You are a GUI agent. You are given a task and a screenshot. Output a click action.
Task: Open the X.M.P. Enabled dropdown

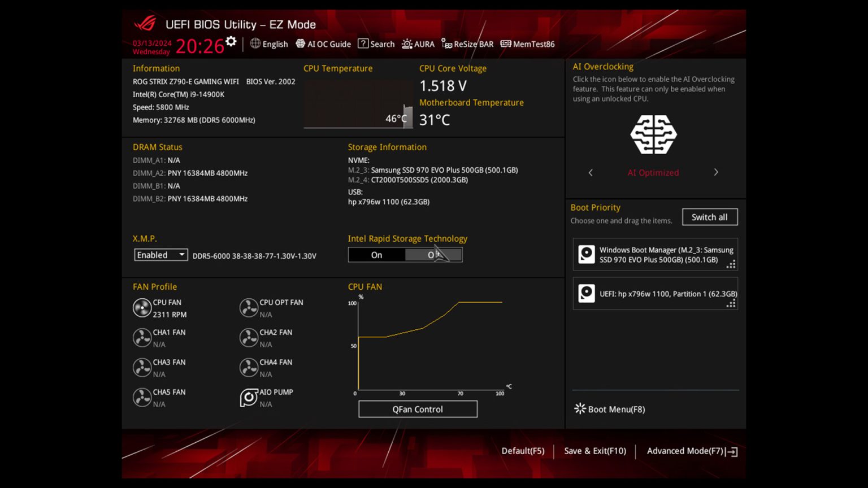161,255
